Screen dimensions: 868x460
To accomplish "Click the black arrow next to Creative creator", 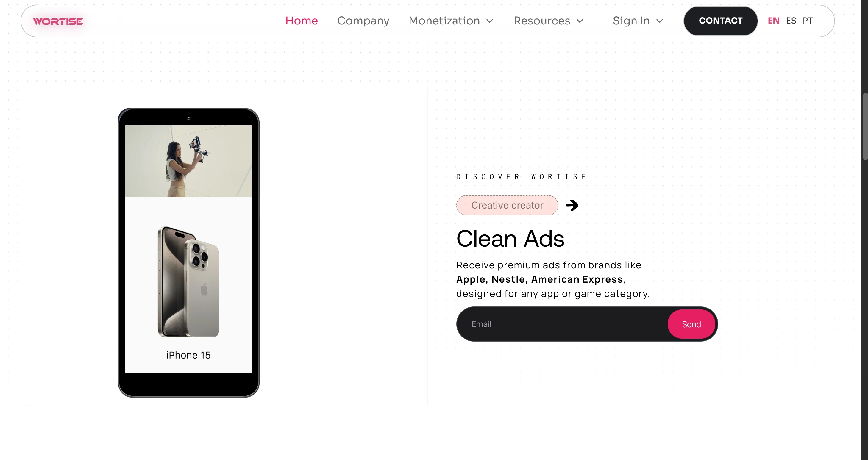I will 572,205.
